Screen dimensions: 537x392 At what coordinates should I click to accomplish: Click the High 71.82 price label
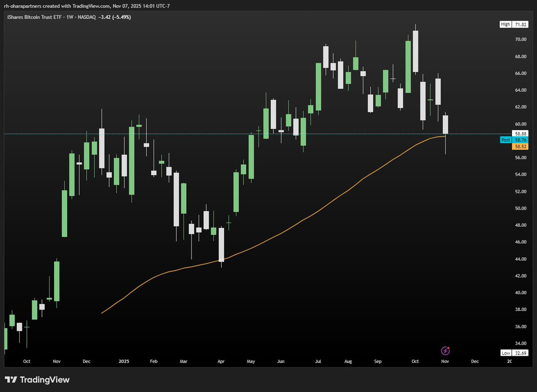pos(515,25)
